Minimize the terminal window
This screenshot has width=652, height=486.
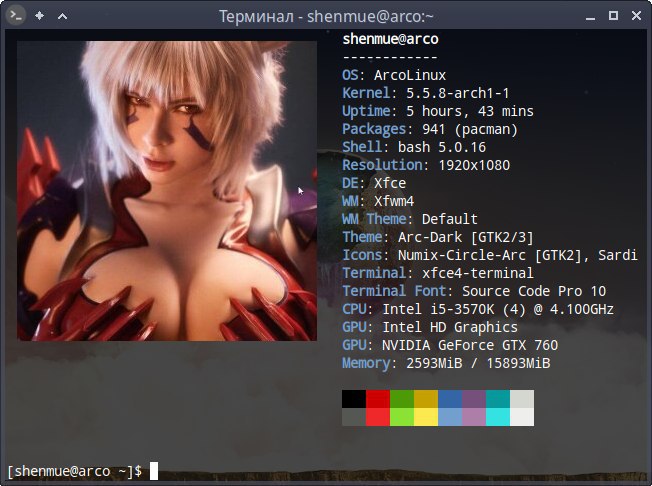pyautogui.click(x=590, y=18)
